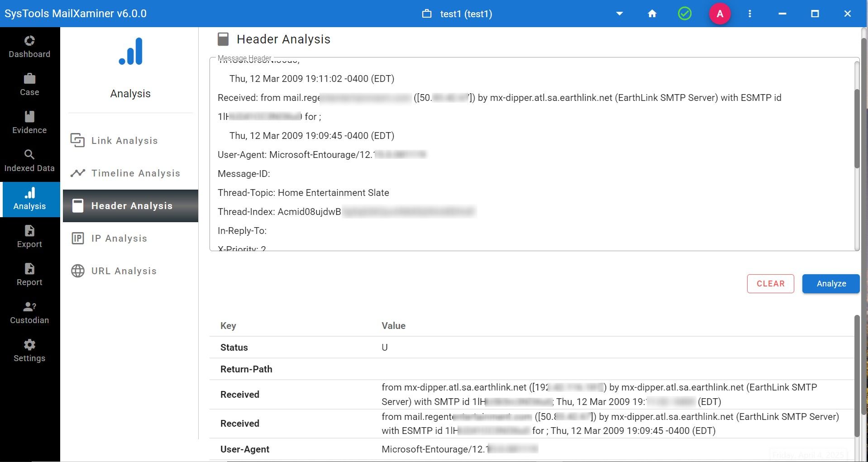Click the Header Analysis title icon

223,39
